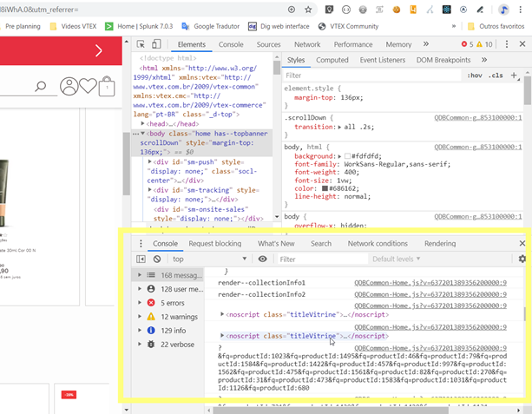Toggle the :hov element state panel

475,76
